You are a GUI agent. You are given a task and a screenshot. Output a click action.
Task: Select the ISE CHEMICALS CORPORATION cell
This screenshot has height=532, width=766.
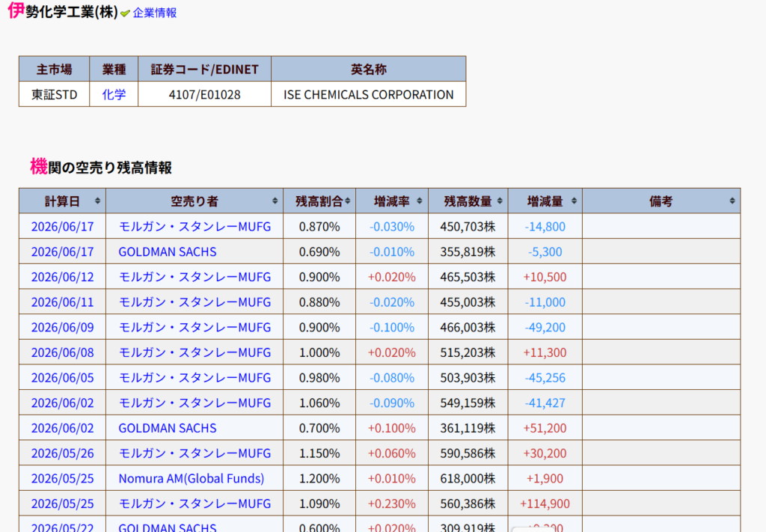point(368,94)
